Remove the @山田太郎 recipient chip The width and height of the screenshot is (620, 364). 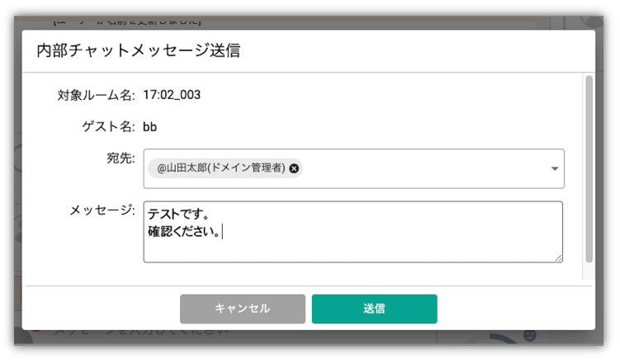coord(294,168)
